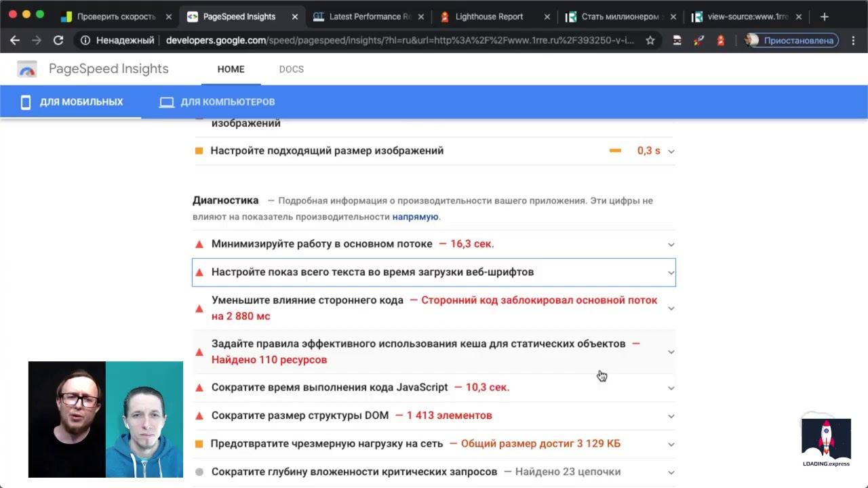Open a new browser tab

[x=825, y=17]
